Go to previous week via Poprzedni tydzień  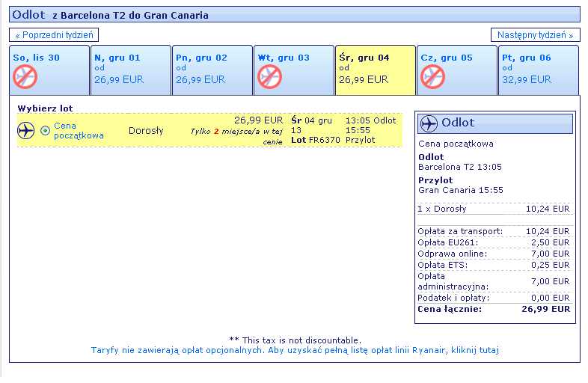54,35
